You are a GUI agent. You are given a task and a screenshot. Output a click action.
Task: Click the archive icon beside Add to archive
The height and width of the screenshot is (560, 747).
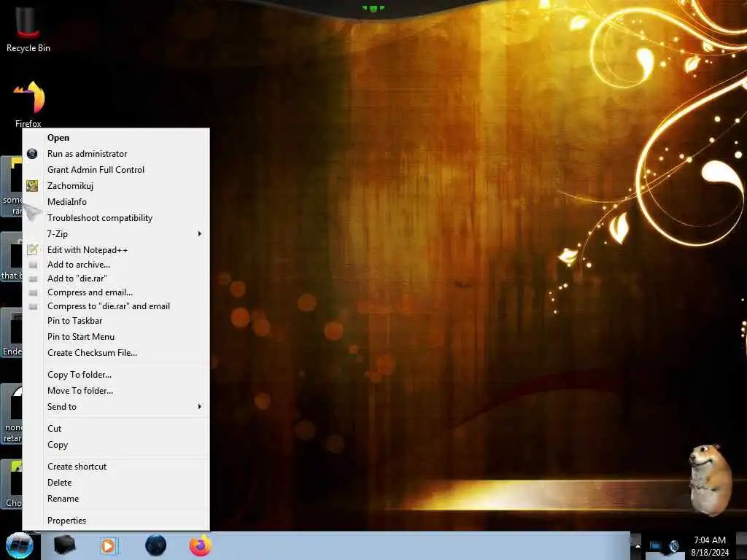pyautogui.click(x=33, y=265)
